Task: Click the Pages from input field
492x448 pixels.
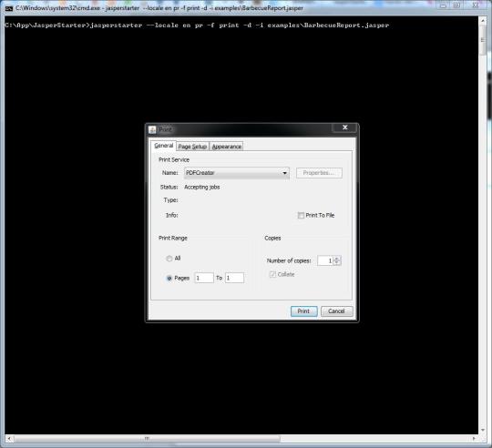Action: pyautogui.click(x=204, y=278)
